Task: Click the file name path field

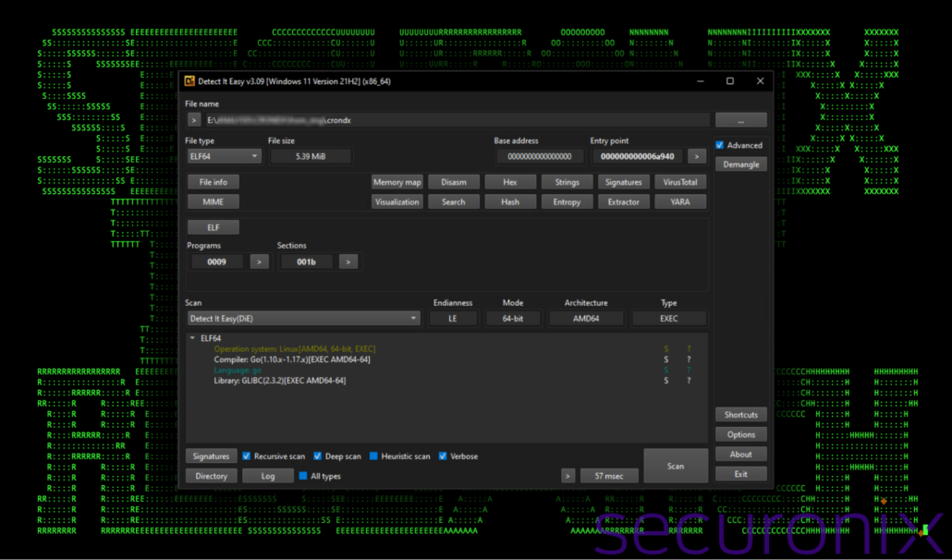Action: click(458, 120)
